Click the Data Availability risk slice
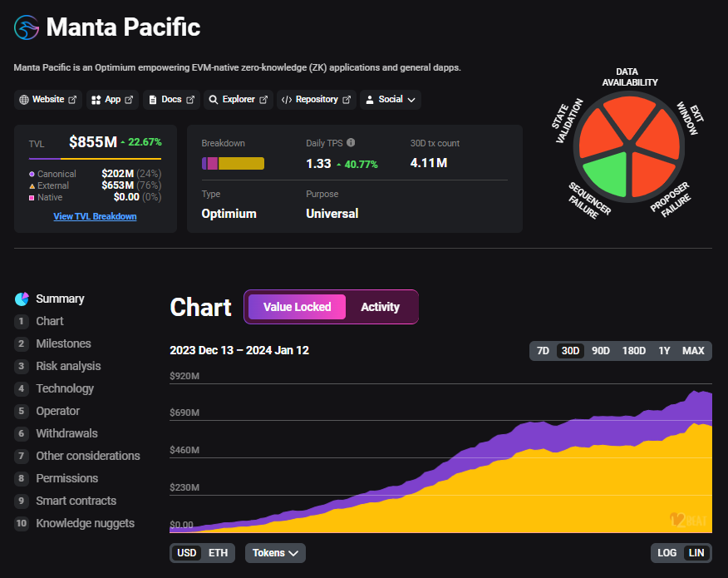Viewport: 728px width, 578px height. 629,116
